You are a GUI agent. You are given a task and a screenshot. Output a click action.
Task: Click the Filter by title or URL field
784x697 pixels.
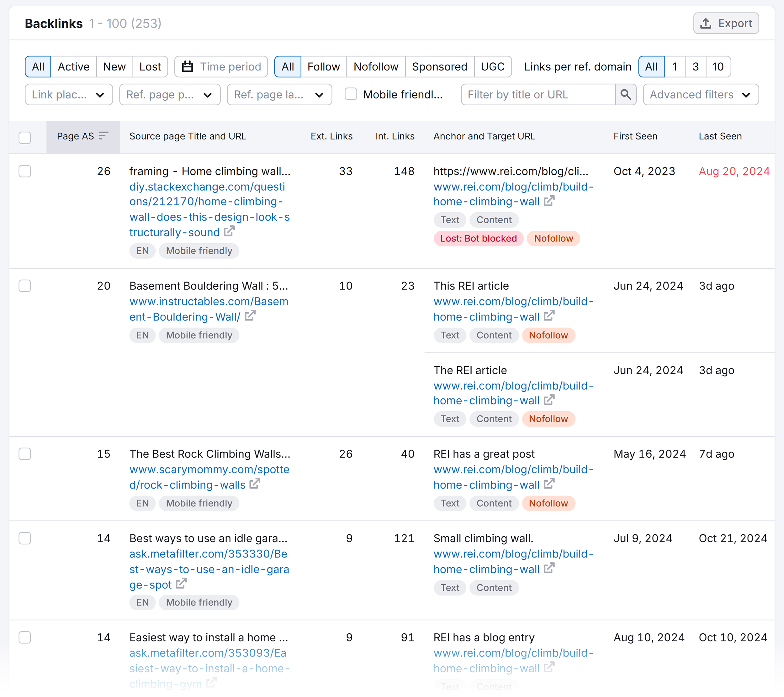(x=537, y=94)
